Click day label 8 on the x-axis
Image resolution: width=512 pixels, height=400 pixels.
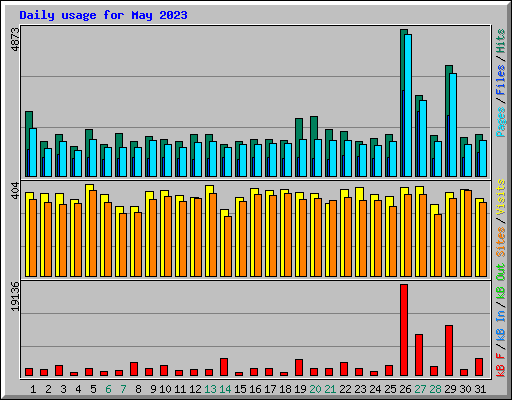138,389
